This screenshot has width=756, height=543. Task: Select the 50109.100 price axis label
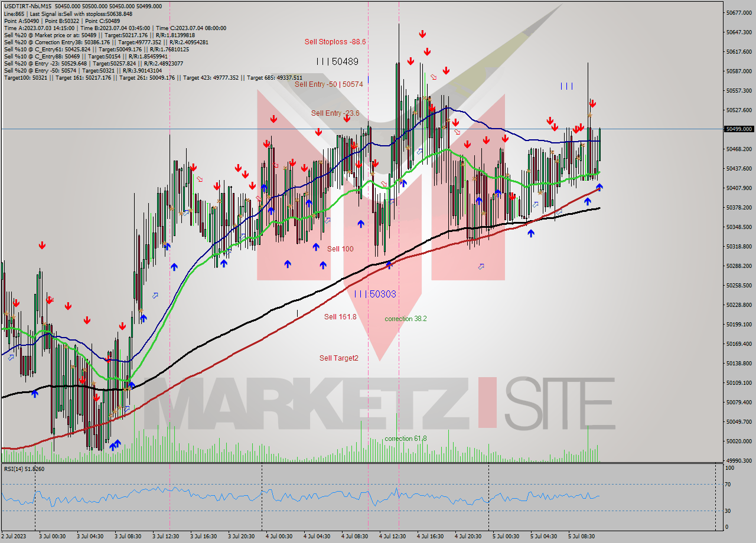point(739,382)
